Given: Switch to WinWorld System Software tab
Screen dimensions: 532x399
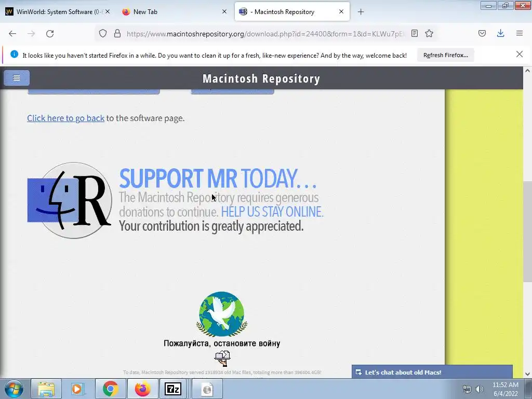Looking at the screenshot, I should (x=58, y=11).
